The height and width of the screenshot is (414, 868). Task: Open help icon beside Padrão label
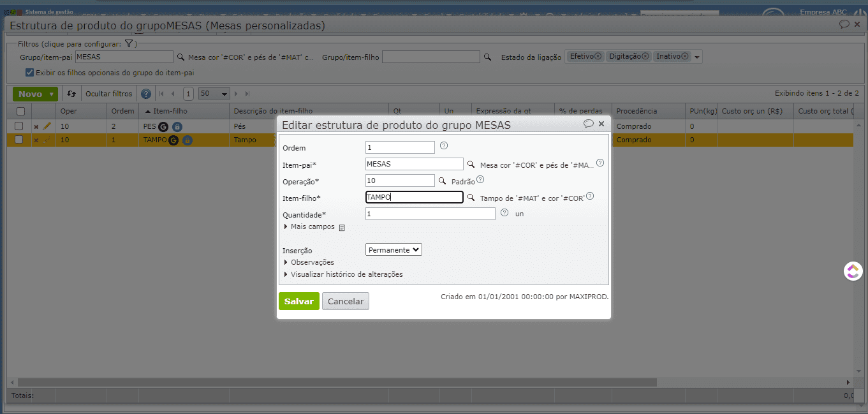480,180
